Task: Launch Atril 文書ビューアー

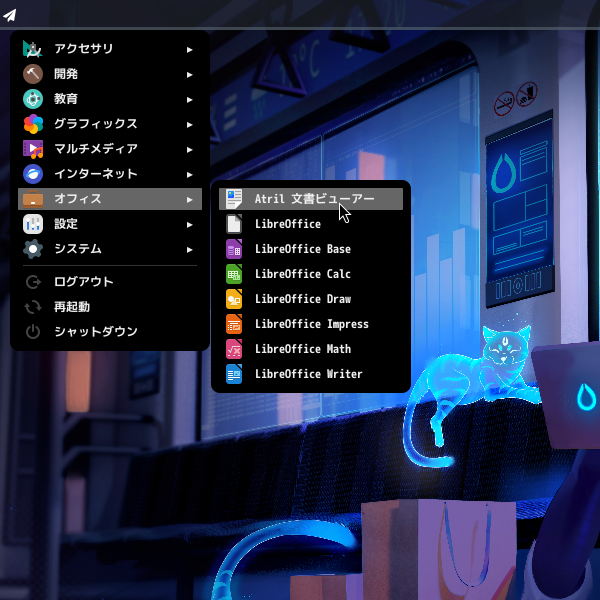Action: point(311,199)
